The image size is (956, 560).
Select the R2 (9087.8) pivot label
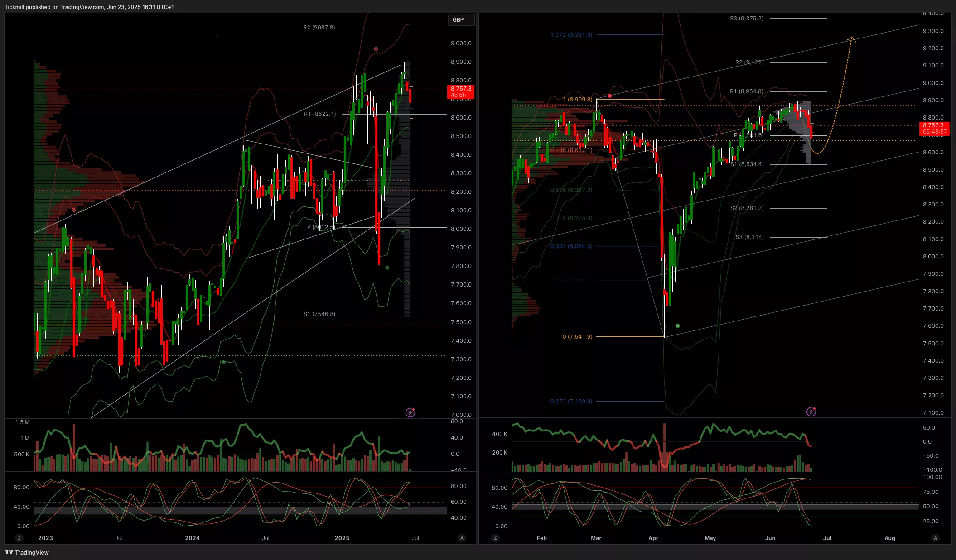pyautogui.click(x=319, y=28)
